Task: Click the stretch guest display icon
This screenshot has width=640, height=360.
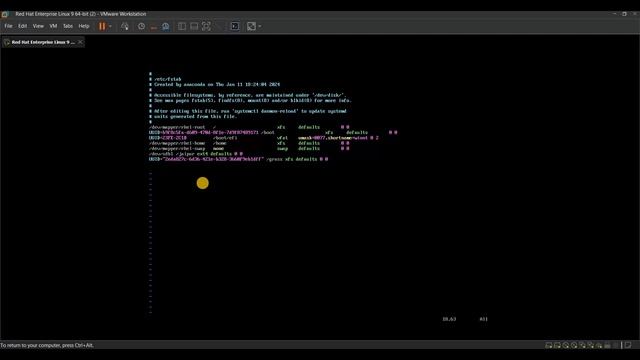Action: (x=251, y=27)
